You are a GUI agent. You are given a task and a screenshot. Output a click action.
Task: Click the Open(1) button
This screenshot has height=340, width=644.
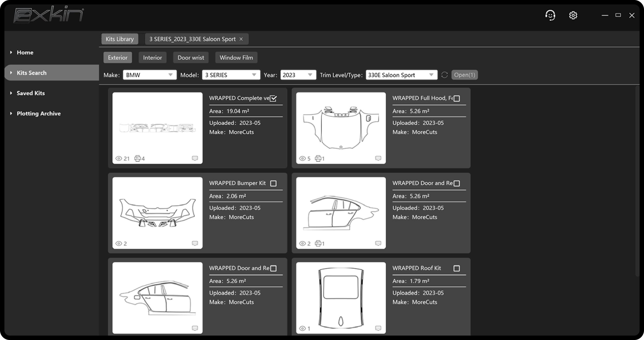[x=464, y=75]
